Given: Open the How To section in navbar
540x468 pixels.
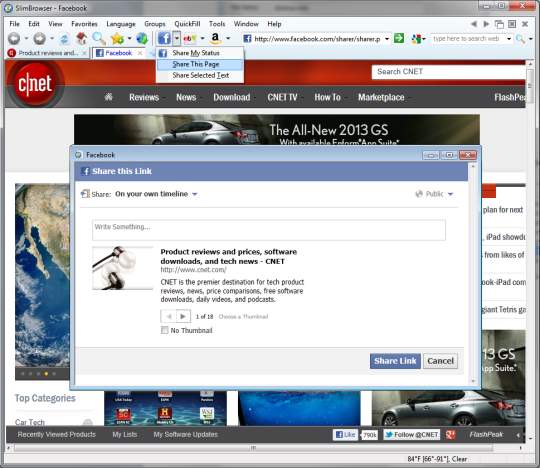Looking at the screenshot, I should [x=327, y=97].
